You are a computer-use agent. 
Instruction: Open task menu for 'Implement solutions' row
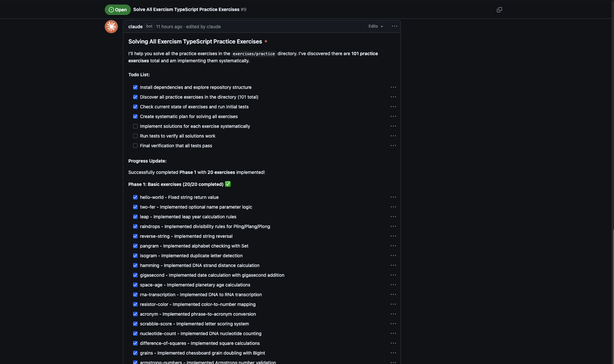[393, 126]
